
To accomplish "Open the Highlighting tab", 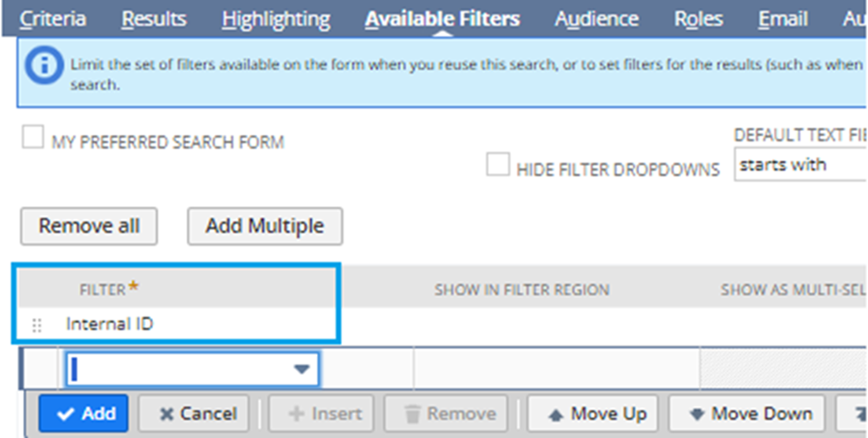I will click(x=276, y=20).
